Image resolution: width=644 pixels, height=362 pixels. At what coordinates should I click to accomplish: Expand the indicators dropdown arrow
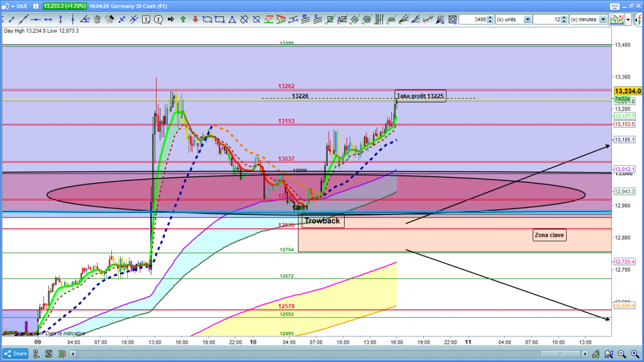[628, 19]
